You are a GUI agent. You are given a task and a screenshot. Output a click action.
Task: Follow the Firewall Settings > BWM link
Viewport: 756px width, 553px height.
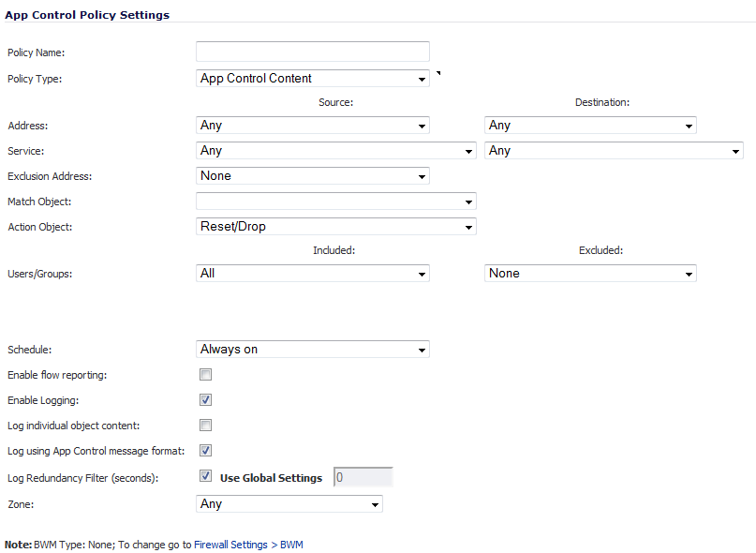pyautogui.click(x=248, y=545)
